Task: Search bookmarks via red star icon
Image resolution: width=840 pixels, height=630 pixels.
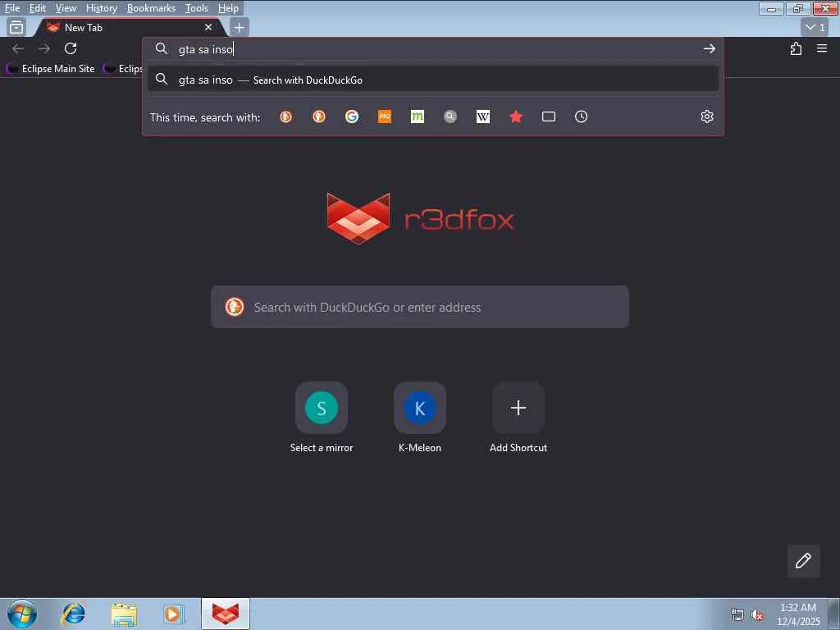Action: [x=516, y=116]
